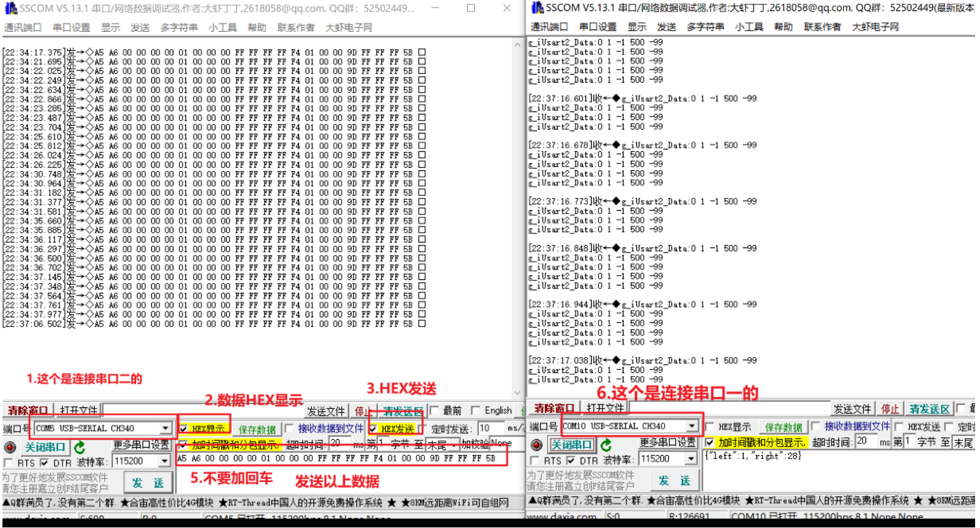Click red record indicator icon in right window
This screenshot has width=980, height=528.
coord(537,445)
